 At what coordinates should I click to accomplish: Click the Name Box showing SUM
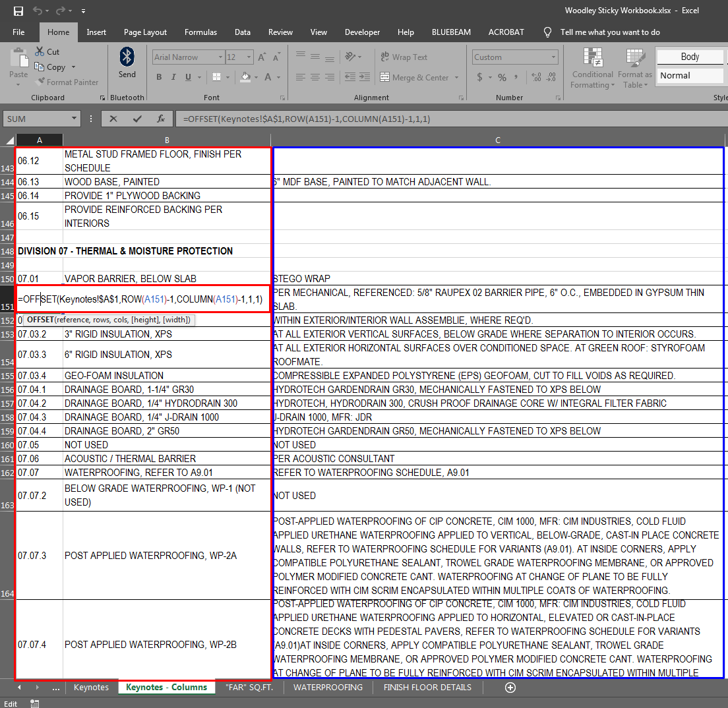(x=42, y=119)
